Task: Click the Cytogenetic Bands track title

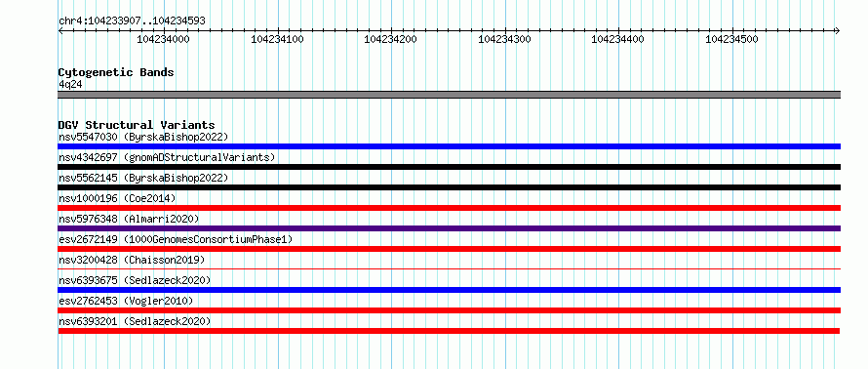Action: [116, 72]
